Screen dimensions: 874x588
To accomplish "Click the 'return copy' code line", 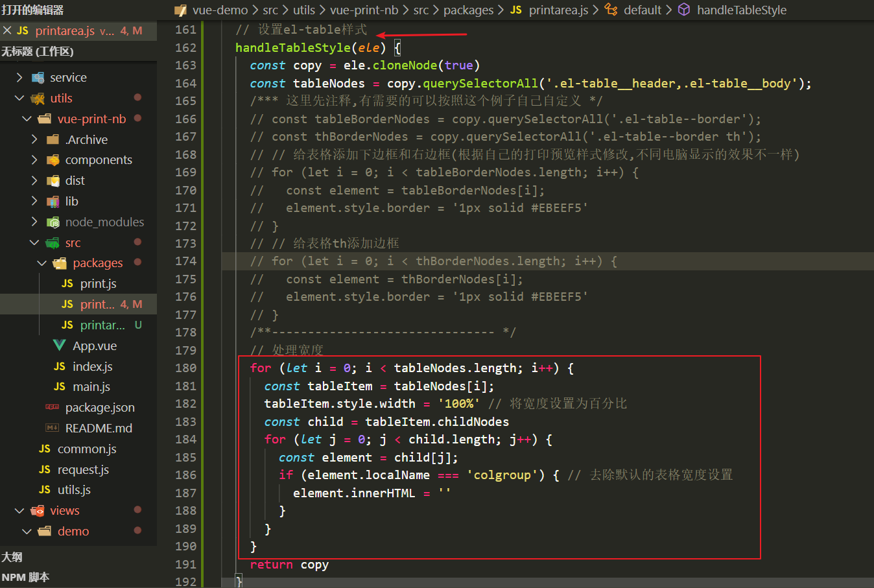I will pos(289,564).
